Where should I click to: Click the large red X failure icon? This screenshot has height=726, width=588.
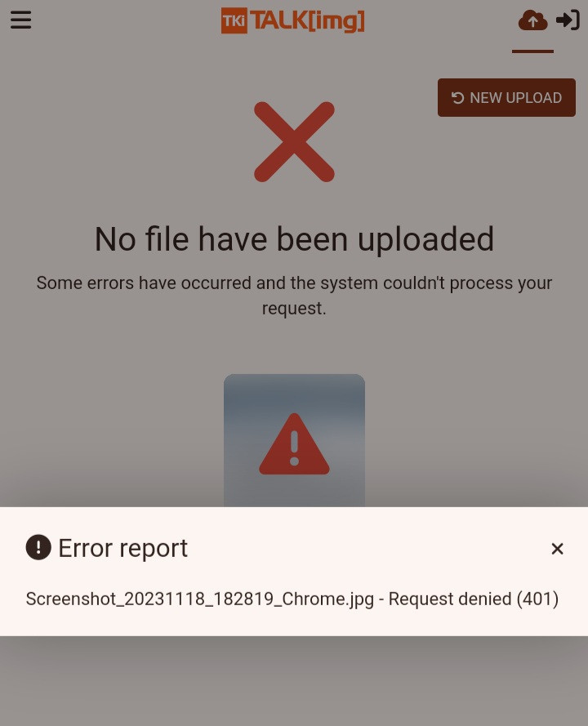[294, 141]
